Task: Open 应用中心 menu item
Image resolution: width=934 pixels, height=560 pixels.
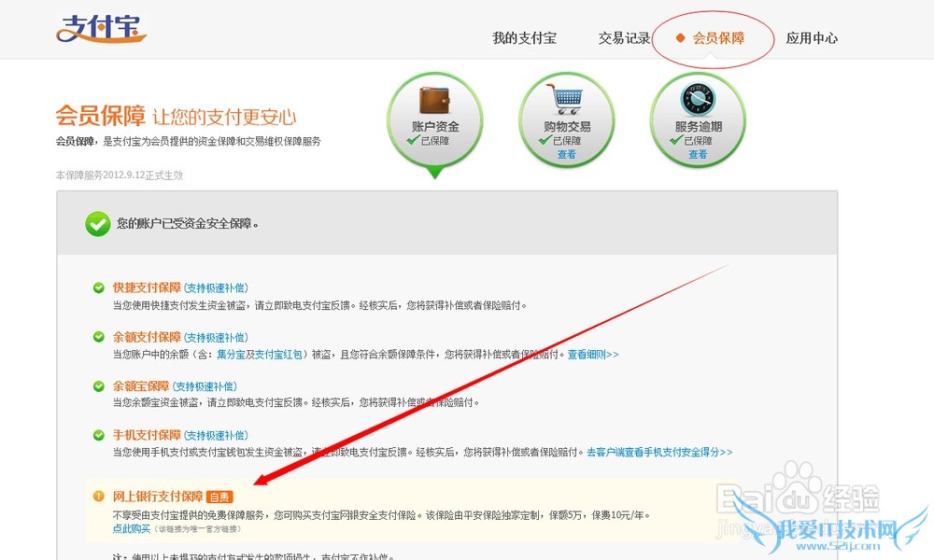Action: click(x=812, y=38)
